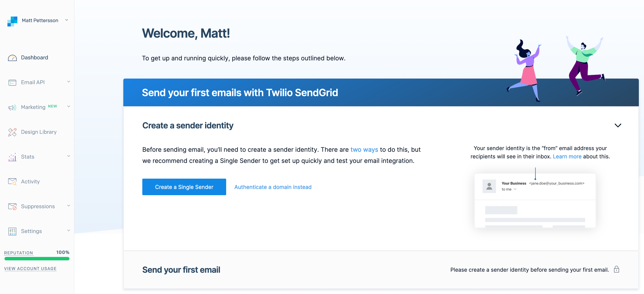Click the Stats bar-chart icon
This screenshot has width=644, height=294.
(x=12, y=157)
